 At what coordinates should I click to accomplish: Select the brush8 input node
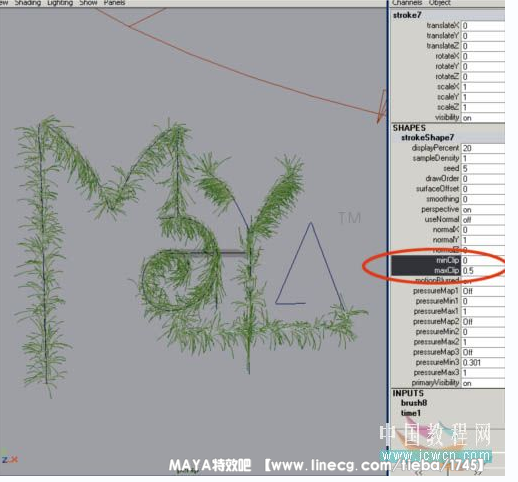coord(414,403)
